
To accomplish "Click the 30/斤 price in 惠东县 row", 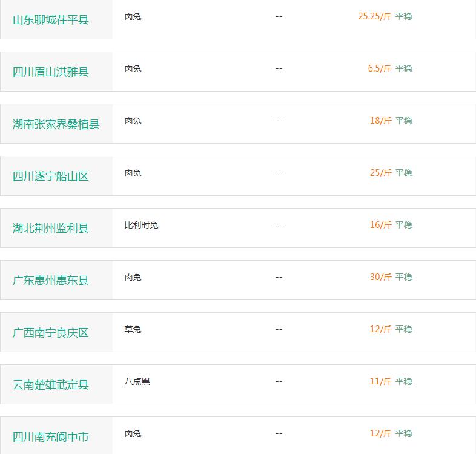I will [380, 277].
